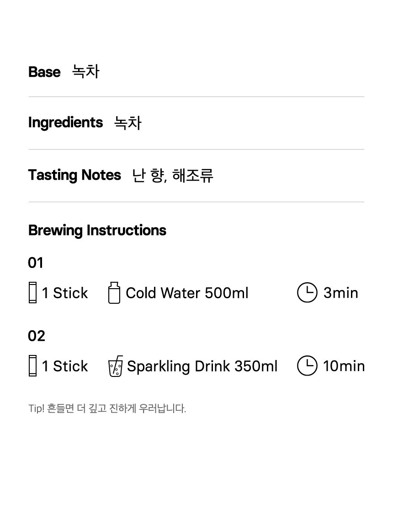The image size is (393, 532).
Task: Select the Tasting Notes label
Action: coord(74,175)
